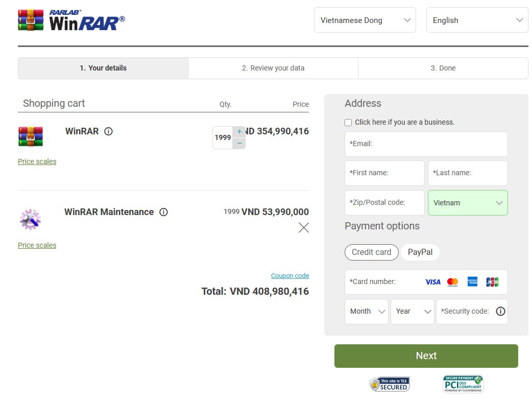Viewport: 532px width, 400px height.
Task: Go to step 2. Review your data
Action: coord(273,68)
